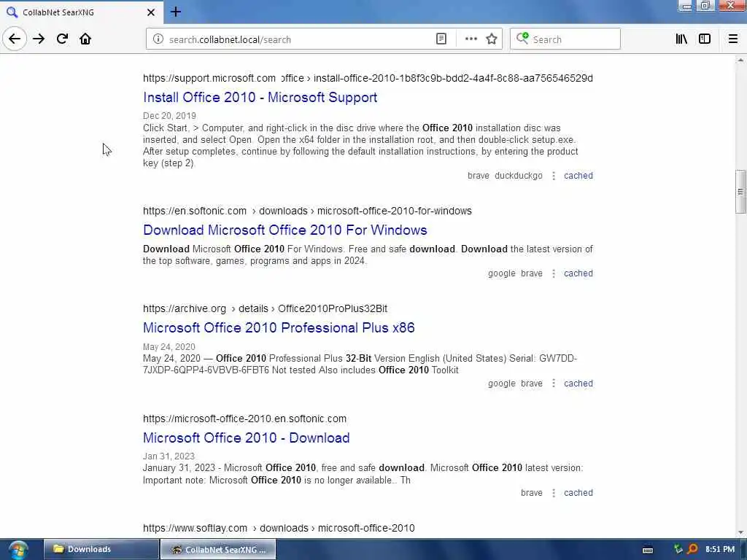The image size is (747, 560).
Task: Show site information for search.collabnet.local
Action: pos(158,39)
